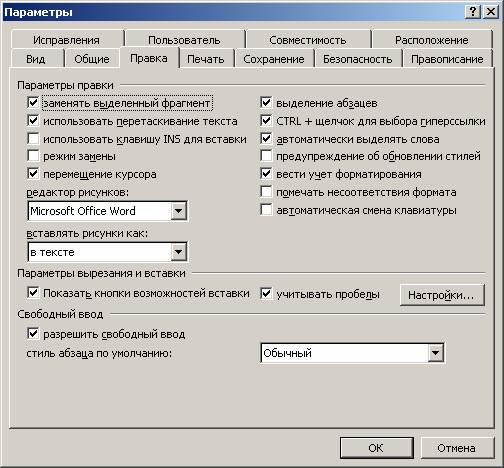504x468 pixels.
Task: Click the help question mark icon
Action: click(473, 12)
